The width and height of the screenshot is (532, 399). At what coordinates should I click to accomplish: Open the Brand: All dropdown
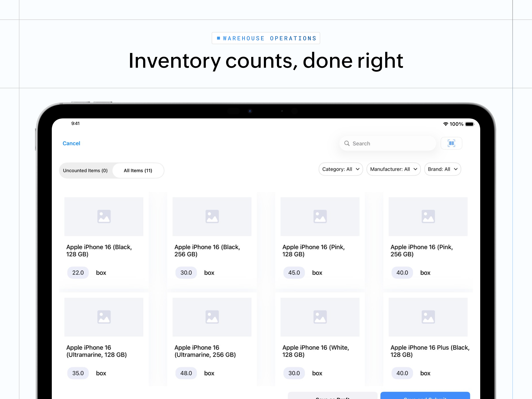coord(443,169)
